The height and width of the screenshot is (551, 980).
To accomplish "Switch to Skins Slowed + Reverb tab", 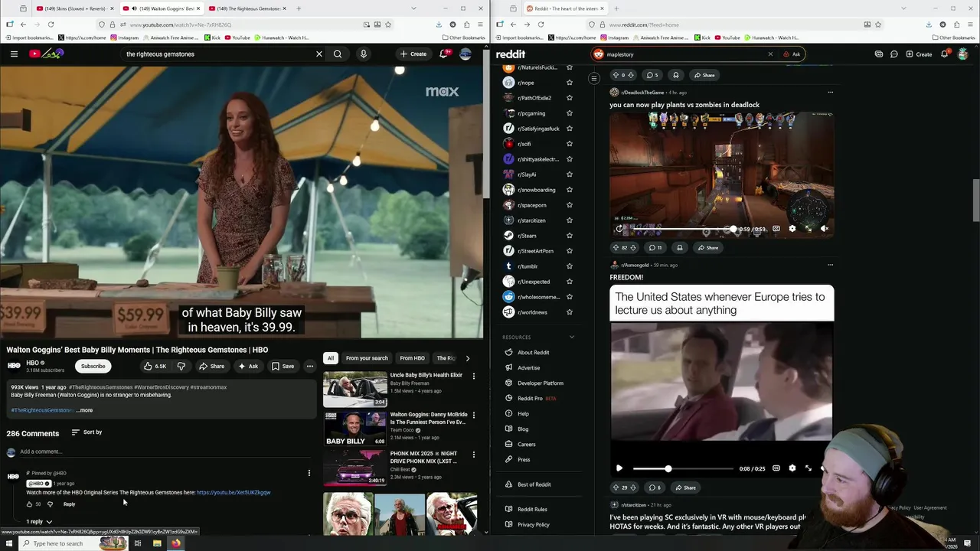I will [76, 8].
